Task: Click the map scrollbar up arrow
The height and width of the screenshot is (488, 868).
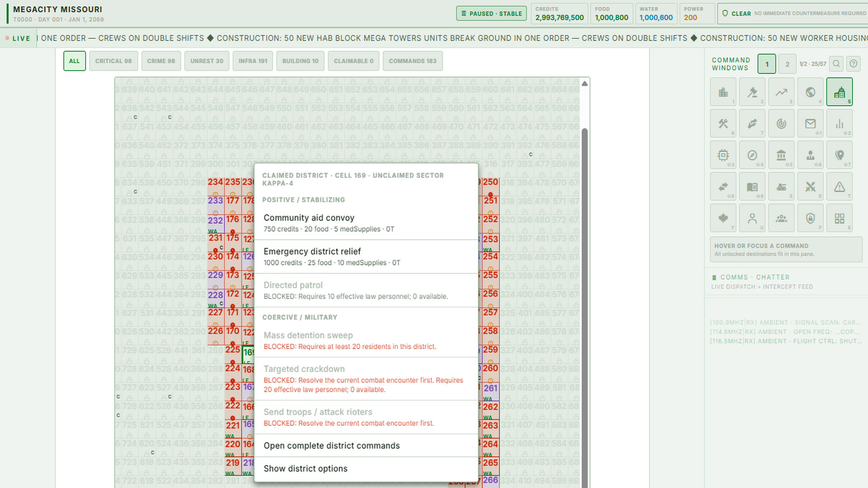Action: (x=585, y=84)
